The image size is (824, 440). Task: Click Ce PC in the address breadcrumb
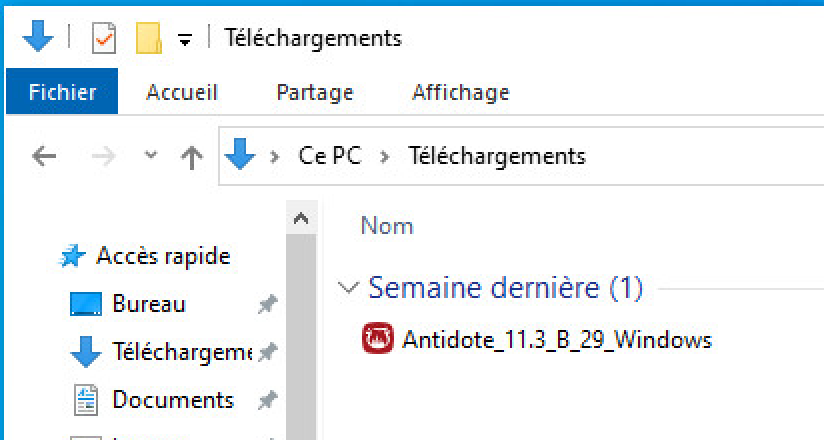(330, 156)
